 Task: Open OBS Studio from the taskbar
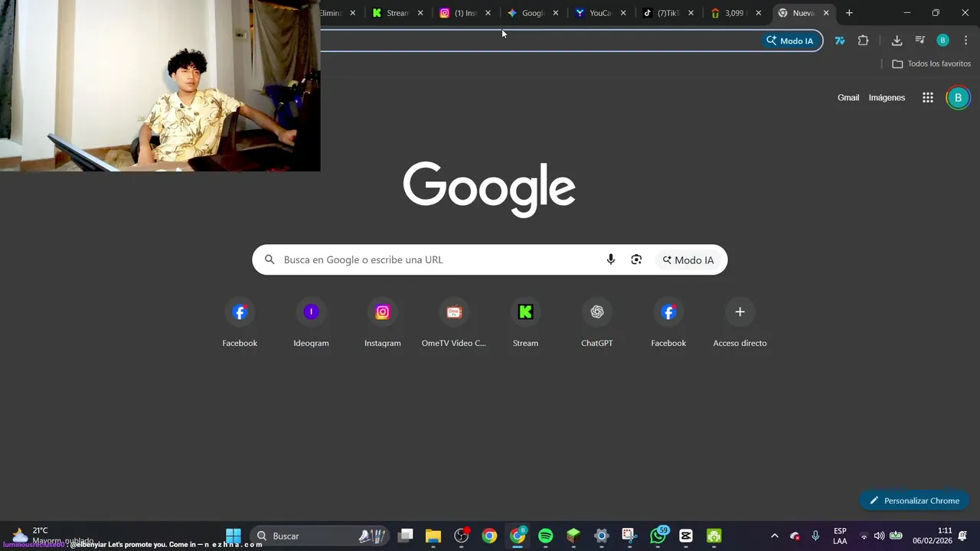pos(462,536)
